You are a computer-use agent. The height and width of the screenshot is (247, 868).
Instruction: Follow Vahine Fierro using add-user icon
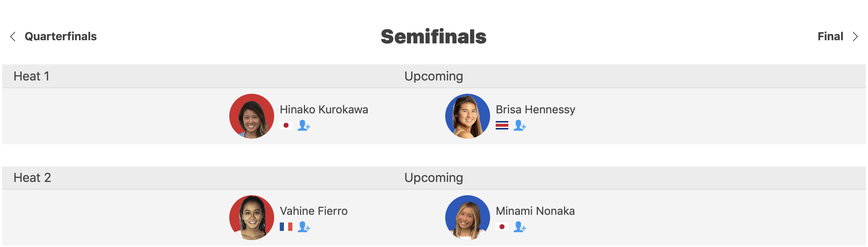coord(304,227)
